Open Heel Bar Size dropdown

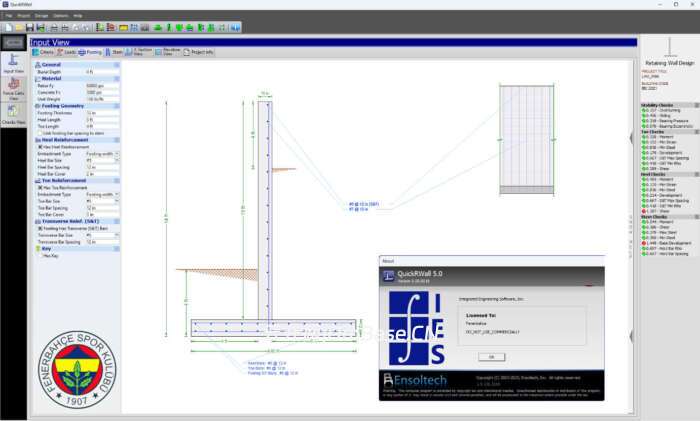point(117,160)
